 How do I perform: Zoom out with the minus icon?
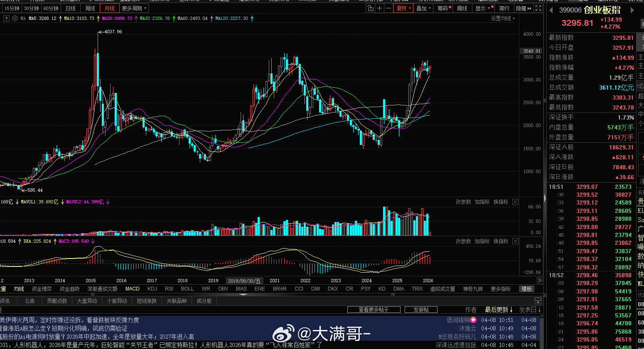389,8
